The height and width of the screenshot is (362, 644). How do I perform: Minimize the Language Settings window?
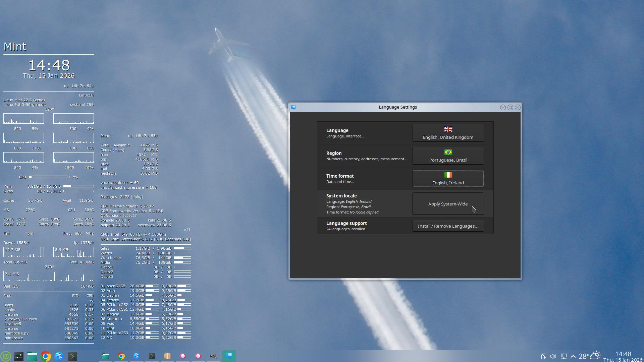tap(502, 107)
